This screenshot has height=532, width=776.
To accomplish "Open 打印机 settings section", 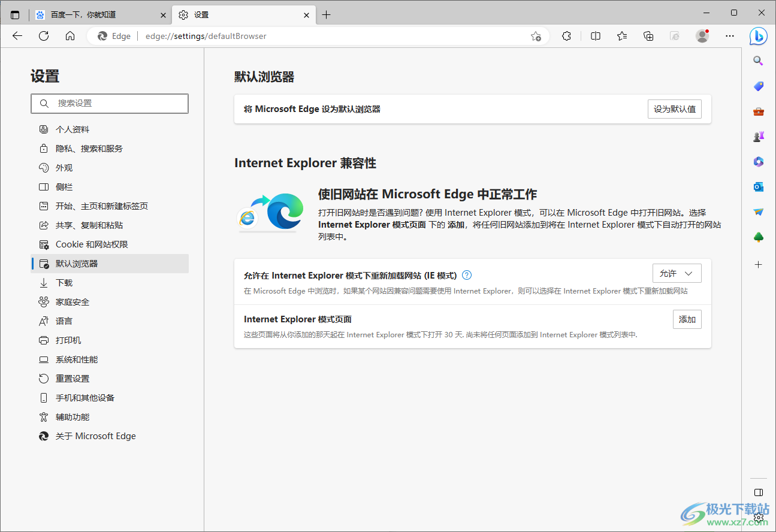I will tap(110, 340).
